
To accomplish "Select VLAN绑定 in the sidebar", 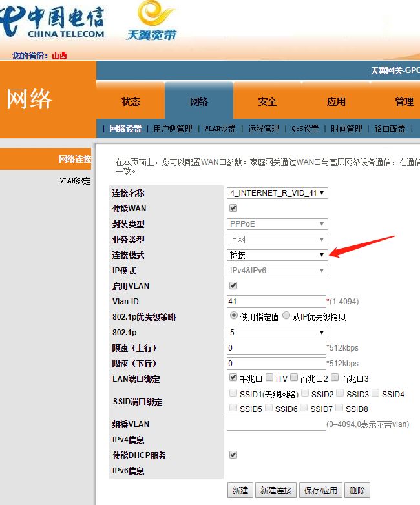I will [75, 181].
